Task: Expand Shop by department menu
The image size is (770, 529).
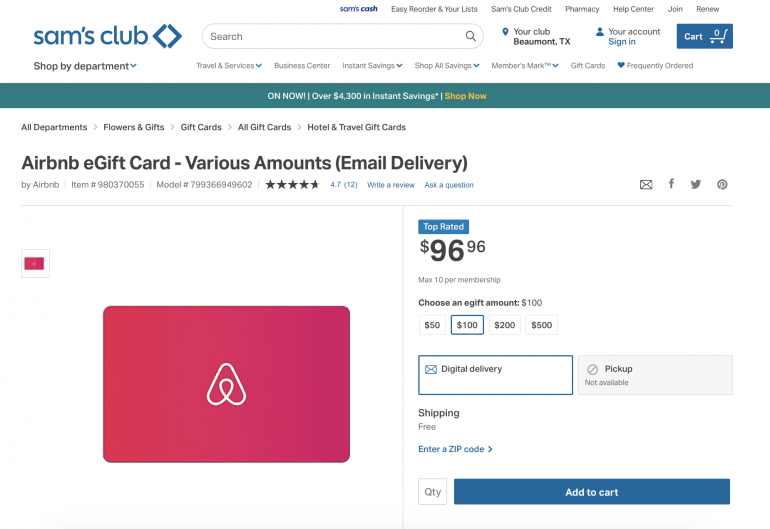Action: point(85,66)
